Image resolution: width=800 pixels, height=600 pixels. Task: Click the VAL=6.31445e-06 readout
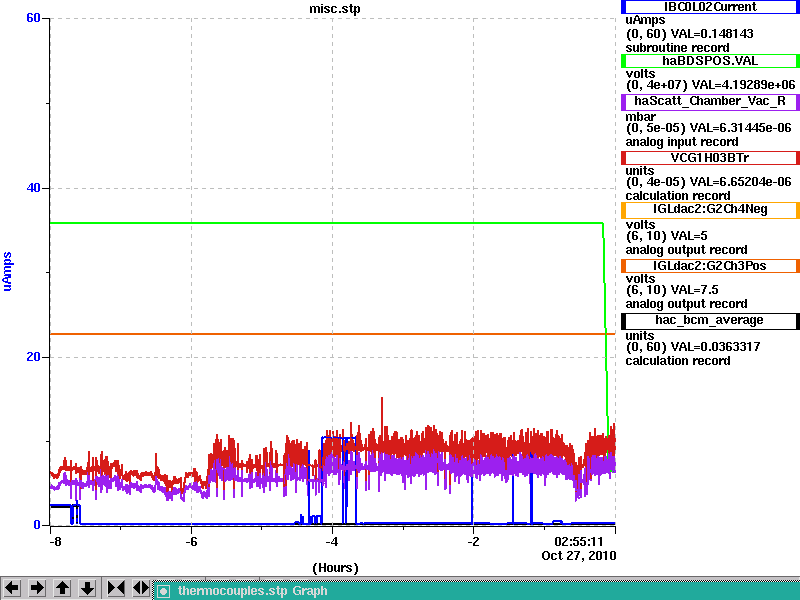tap(740, 128)
